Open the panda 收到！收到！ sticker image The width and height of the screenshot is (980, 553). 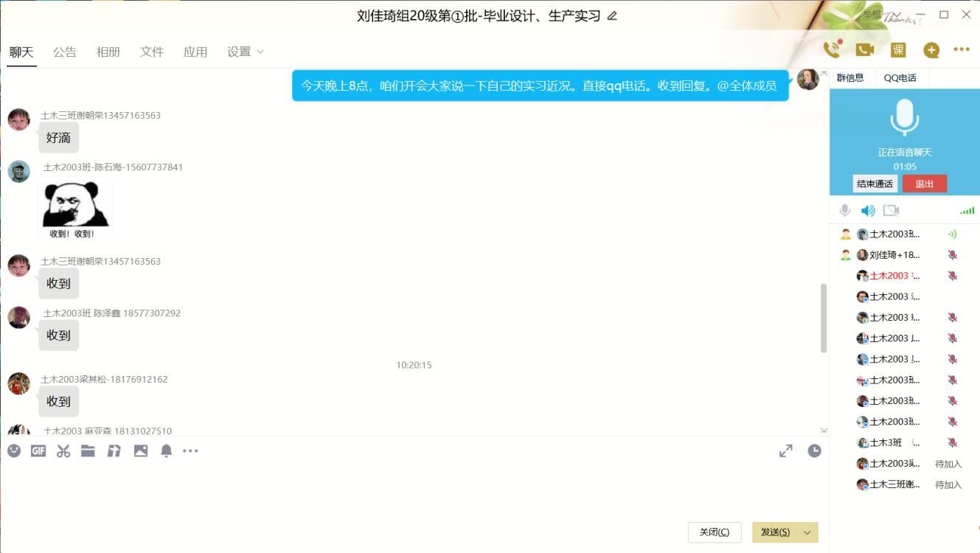click(x=74, y=209)
